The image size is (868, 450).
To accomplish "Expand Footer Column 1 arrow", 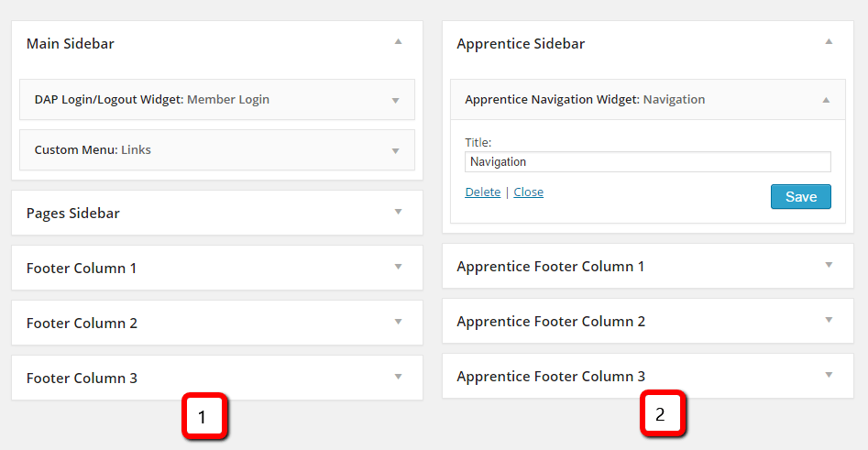I will (x=398, y=267).
